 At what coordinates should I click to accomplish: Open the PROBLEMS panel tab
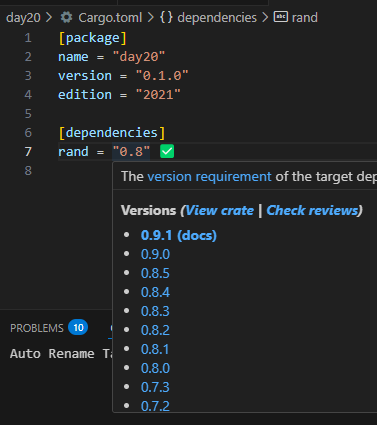(x=37, y=328)
